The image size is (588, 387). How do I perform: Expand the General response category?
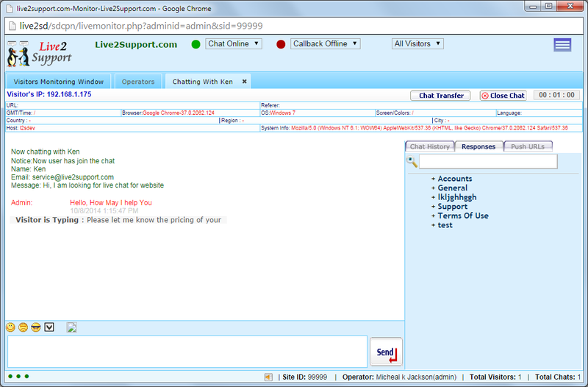pyautogui.click(x=449, y=188)
